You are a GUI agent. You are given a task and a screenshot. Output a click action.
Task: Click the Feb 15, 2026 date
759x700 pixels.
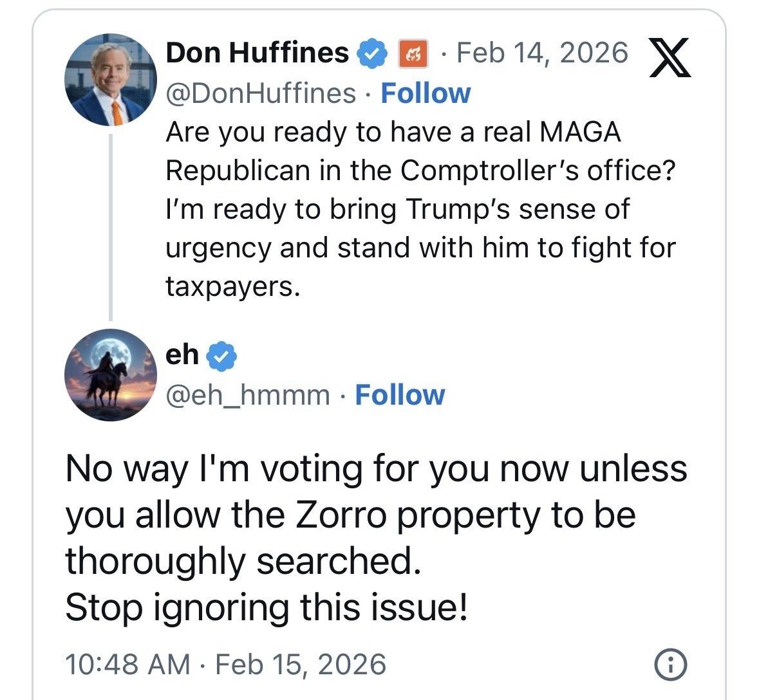(300, 664)
